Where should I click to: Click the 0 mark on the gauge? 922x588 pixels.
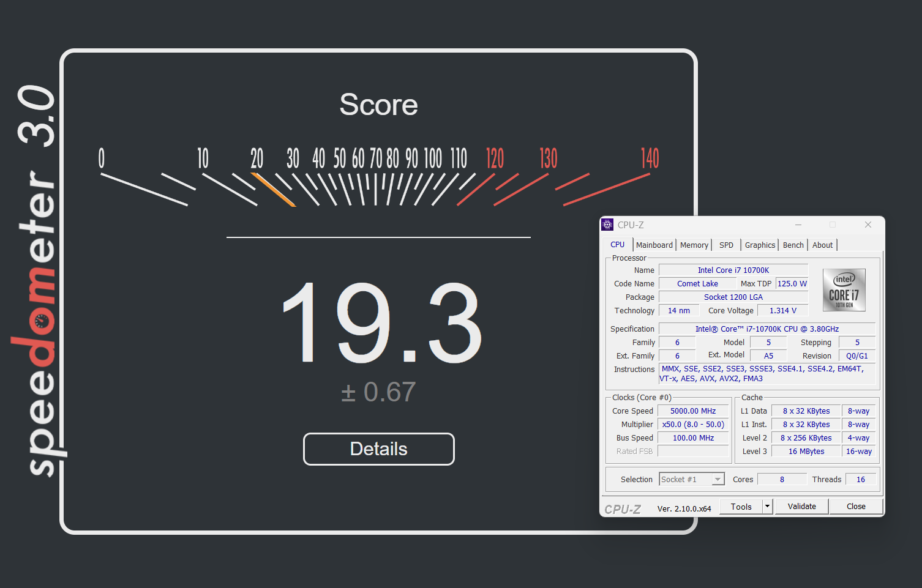point(102,158)
